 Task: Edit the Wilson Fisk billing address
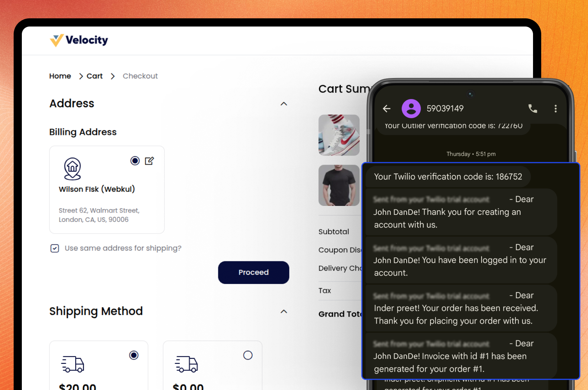(149, 161)
